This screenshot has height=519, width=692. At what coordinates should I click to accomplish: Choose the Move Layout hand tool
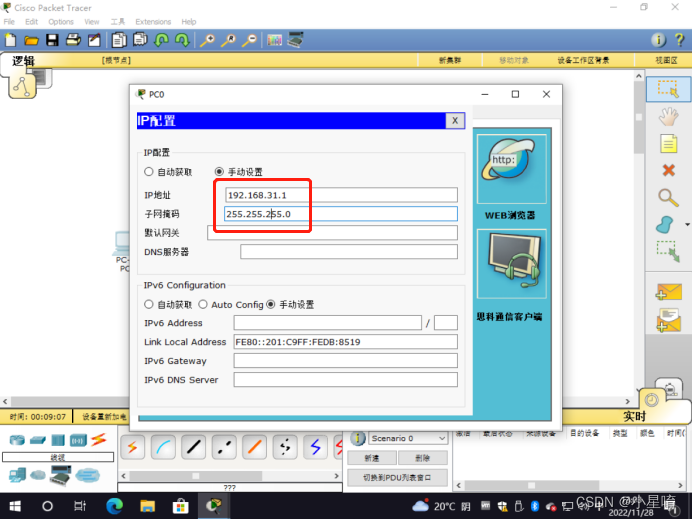click(x=668, y=117)
